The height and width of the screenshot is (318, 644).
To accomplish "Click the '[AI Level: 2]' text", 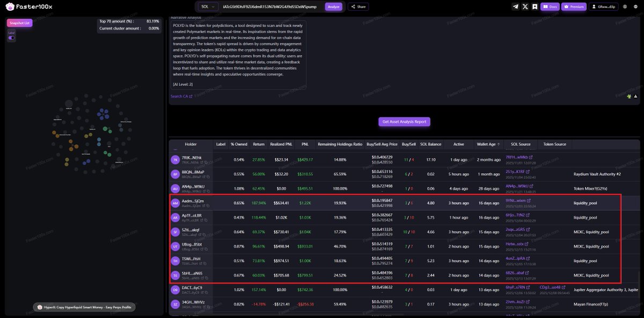I will coord(182,84).
